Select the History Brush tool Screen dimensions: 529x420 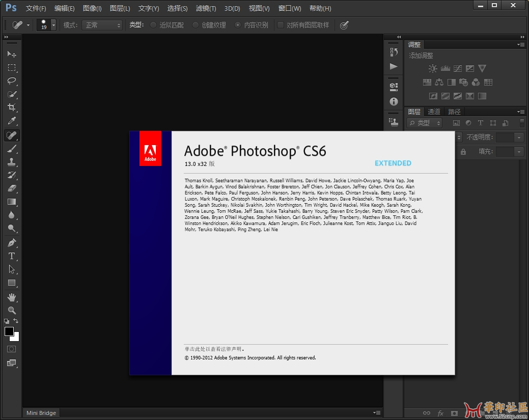(x=12, y=175)
